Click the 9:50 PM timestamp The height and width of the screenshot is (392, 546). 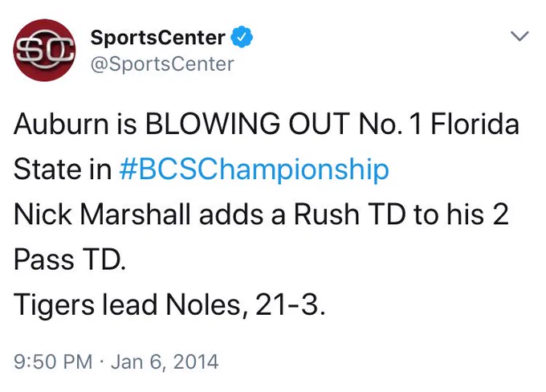click(53, 361)
